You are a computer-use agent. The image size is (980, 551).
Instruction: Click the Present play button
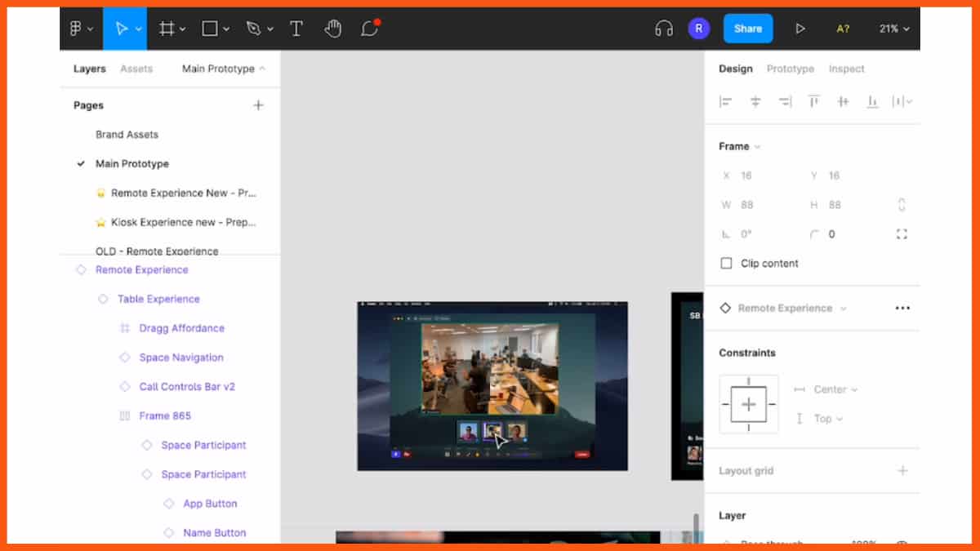coord(800,28)
